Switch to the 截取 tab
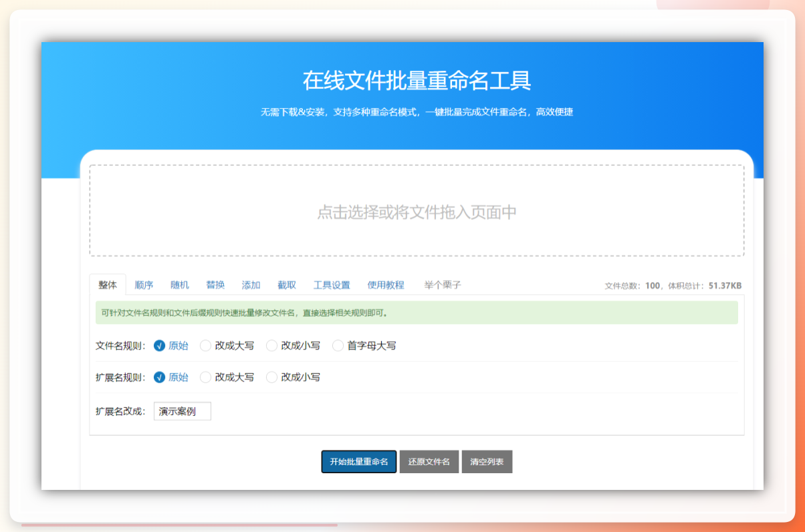The image size is (805, 532). pyautogui.click(x=287, y=285)
